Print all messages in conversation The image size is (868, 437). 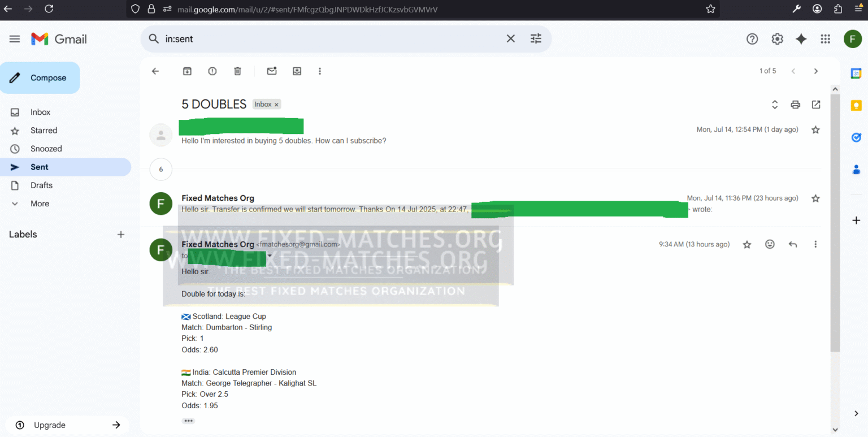(795, 105)
